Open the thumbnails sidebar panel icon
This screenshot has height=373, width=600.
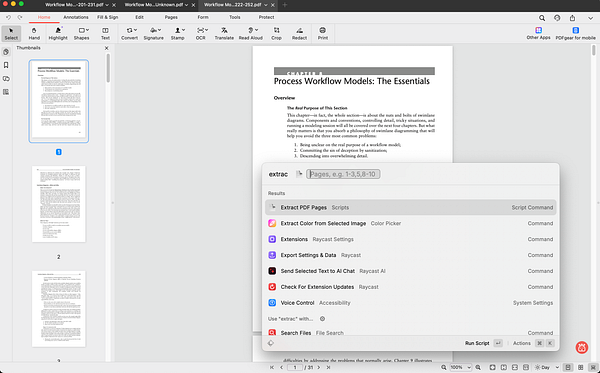tap(6, 52)
